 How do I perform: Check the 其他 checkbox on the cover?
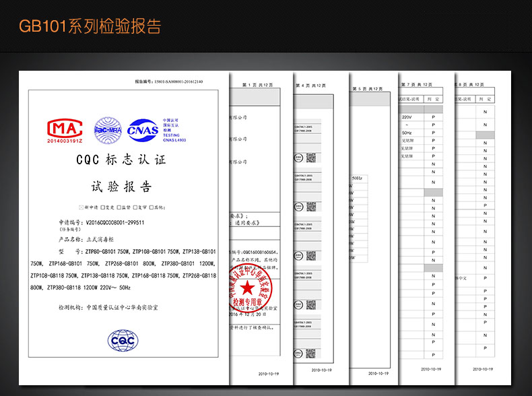pos(151,207)
